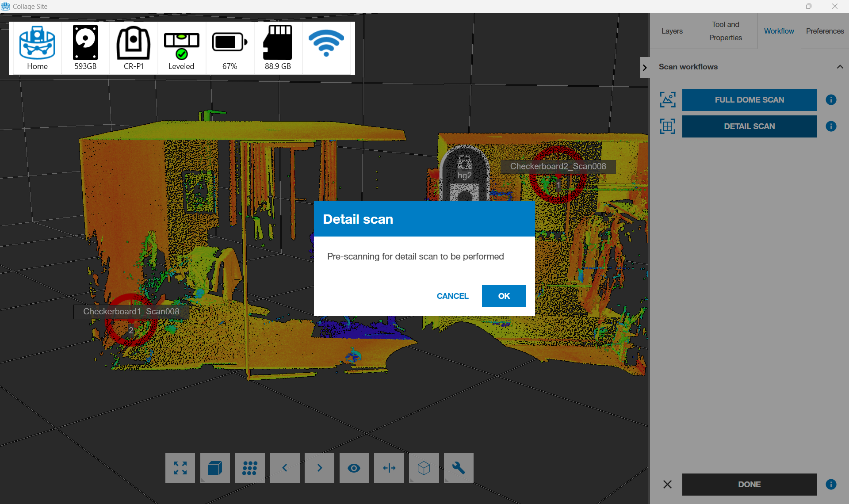Viewport: 849px width, 504px height.
Task: Click the Checkerboard2_Scan008 target marker label
Action: [x=558, y=167]
